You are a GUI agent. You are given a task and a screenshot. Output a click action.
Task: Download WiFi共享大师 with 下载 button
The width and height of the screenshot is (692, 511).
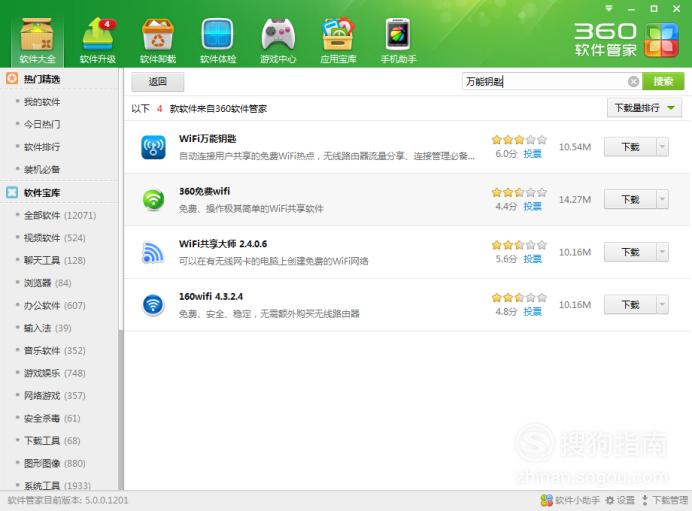pos(630,252)
